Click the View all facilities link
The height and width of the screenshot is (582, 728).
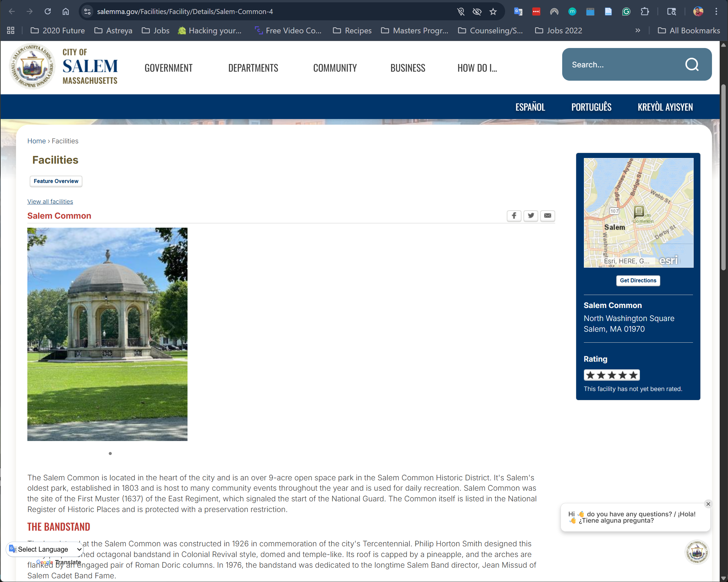[50, 201]
